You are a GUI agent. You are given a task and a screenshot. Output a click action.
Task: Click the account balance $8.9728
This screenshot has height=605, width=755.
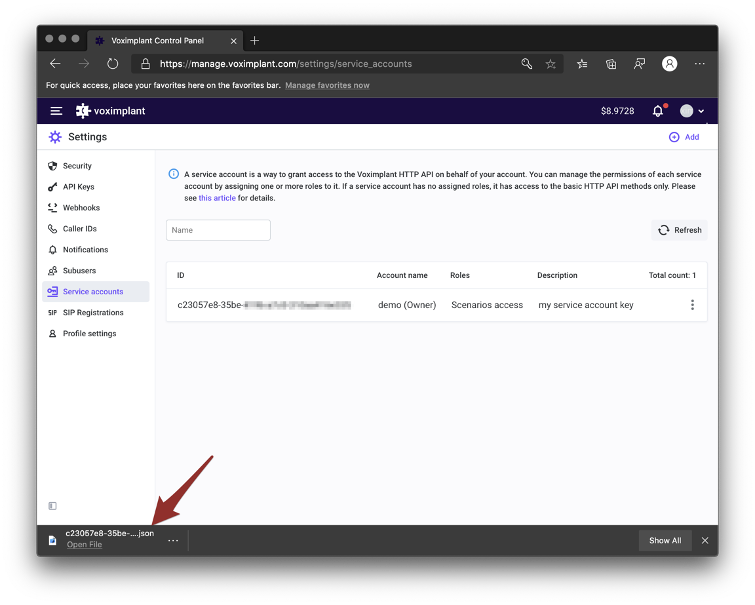(x=617, y=111)
